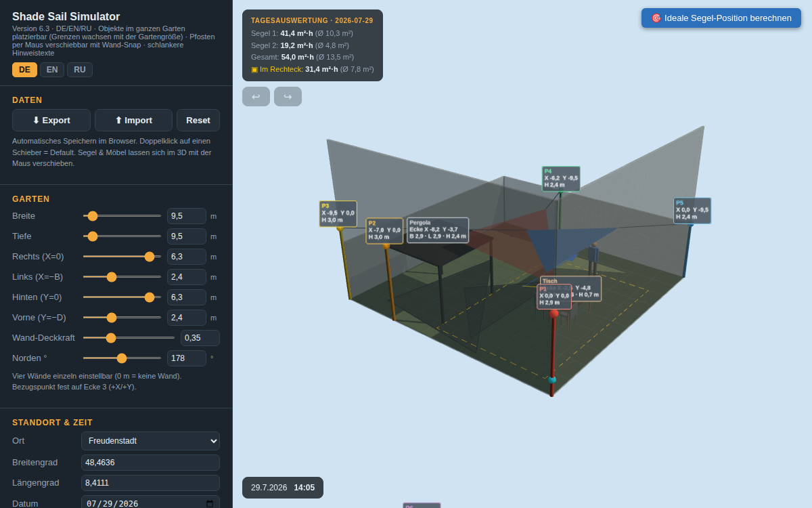This screenshot has width=812, height=508.
Task: Switch language to RU
Action: pyautogui.click(x=80, y=70)
